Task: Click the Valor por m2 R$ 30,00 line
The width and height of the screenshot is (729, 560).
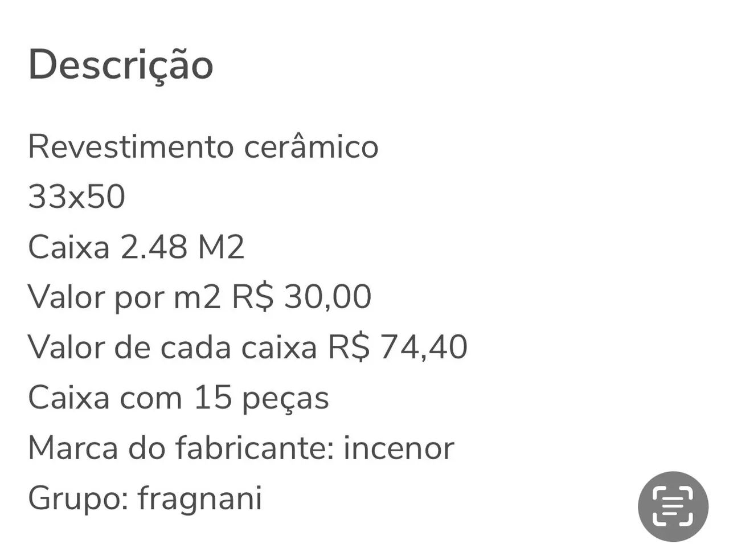Action: [x=199, y=296]
